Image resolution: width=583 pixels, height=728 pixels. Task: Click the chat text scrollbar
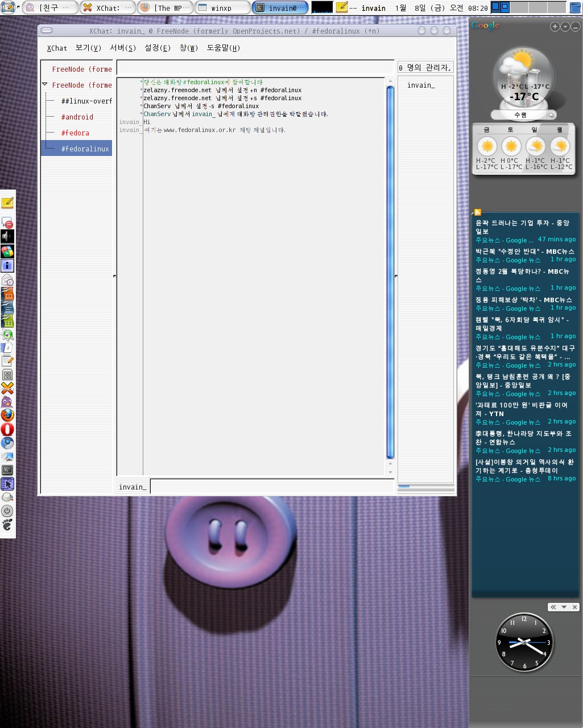point(390,272)
